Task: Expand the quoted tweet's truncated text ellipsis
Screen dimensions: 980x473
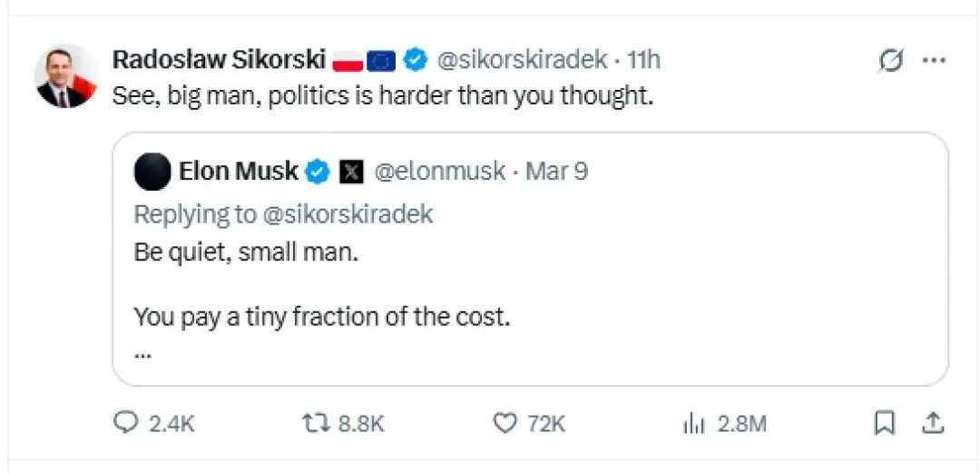Action: (x=142, y=353)
